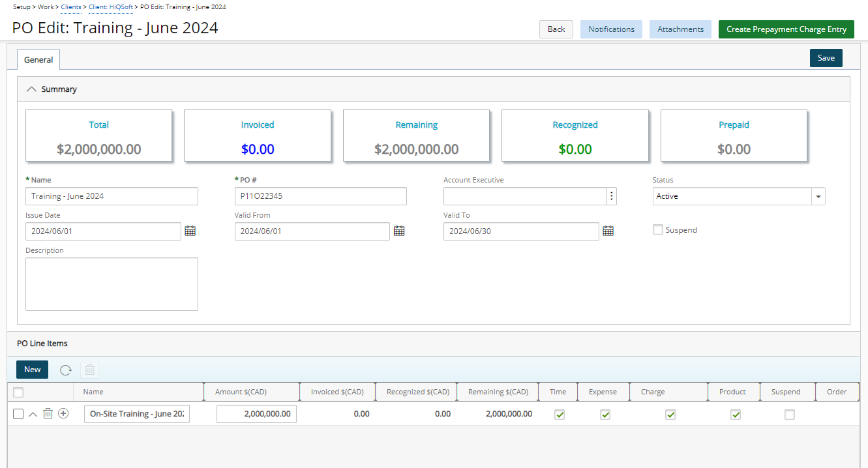Click the Time column header
Viewport: 868px width, 468px height.
pos(558,392)
